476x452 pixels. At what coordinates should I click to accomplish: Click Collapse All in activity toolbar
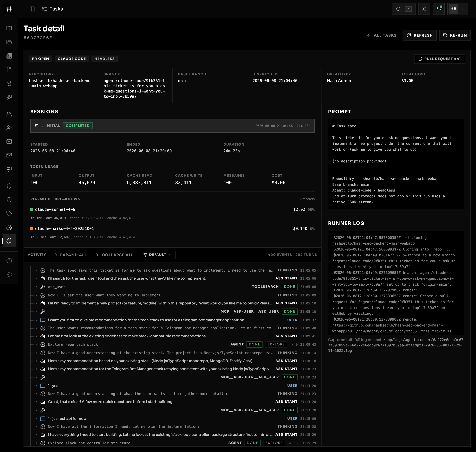pyautogui.click(x=114, y=255)
